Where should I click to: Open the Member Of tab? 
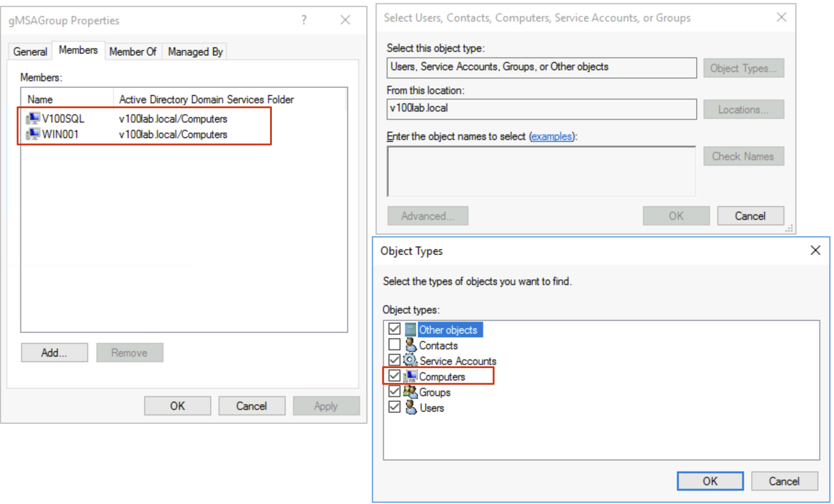point(133,51)
